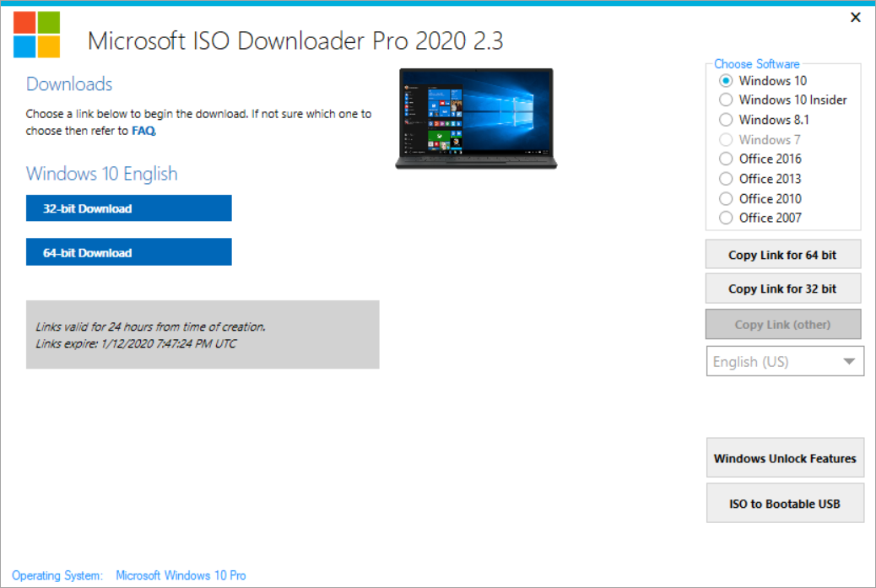Click Microsoft Windows 10 Pro status text
This screenshot has width=876, height=588.
pos(181,575)
